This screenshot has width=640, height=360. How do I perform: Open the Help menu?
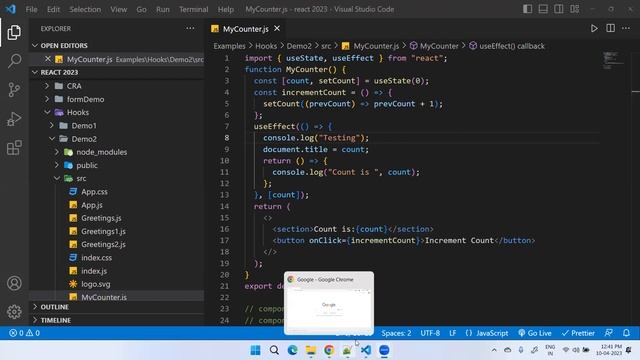(226, 9)
